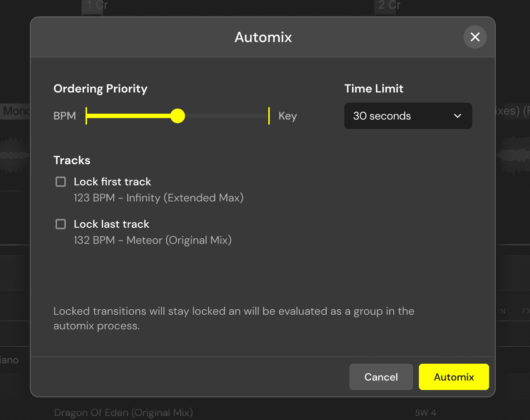Click the unfilled grey part of priority slider

click(x=227, y=116)
